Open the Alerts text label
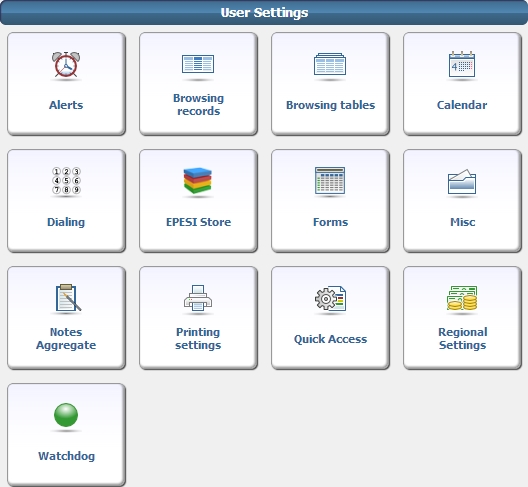 coord(66,105)
